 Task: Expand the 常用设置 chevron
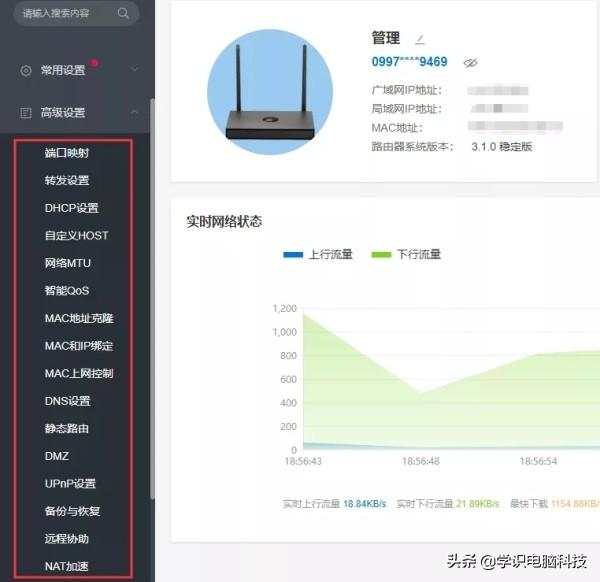(134, 70)
